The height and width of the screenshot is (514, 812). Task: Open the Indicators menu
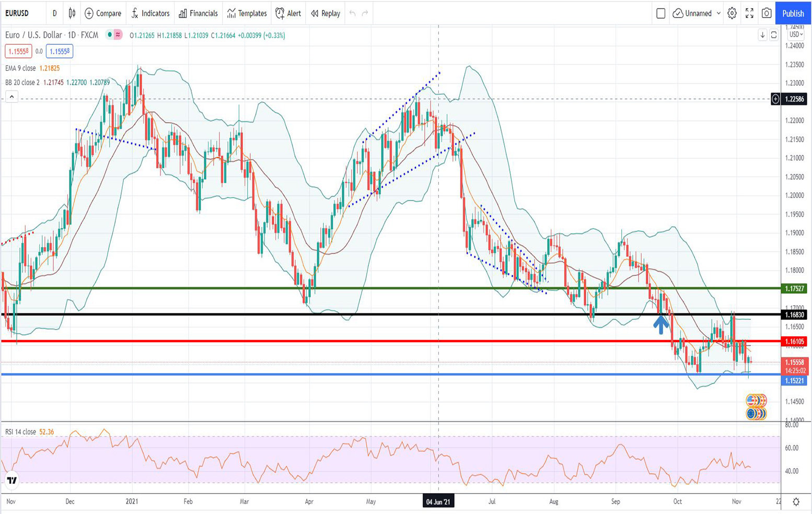(150, 13)
